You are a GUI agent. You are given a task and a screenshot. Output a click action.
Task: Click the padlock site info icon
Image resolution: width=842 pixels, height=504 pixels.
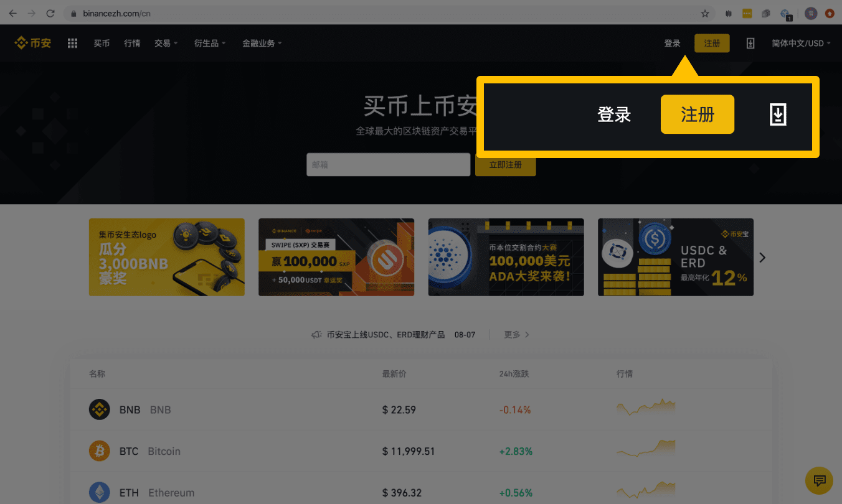click(73, 13)
